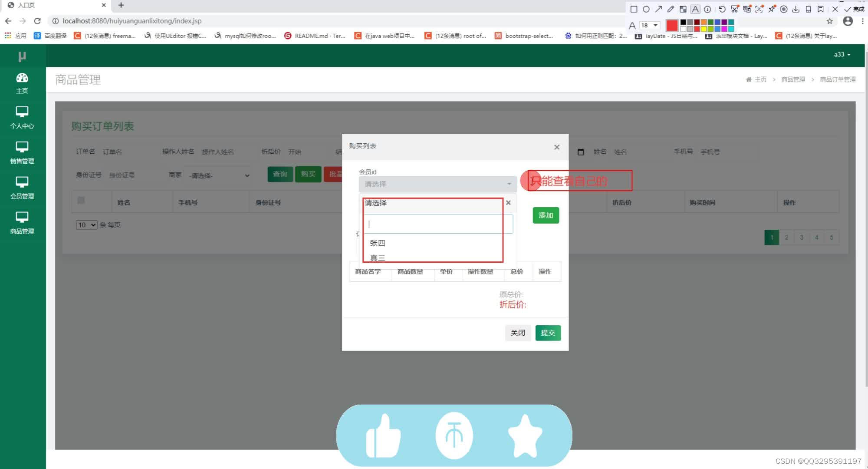
Task: Click the coin donate icon
Action: tap(454, 436)
